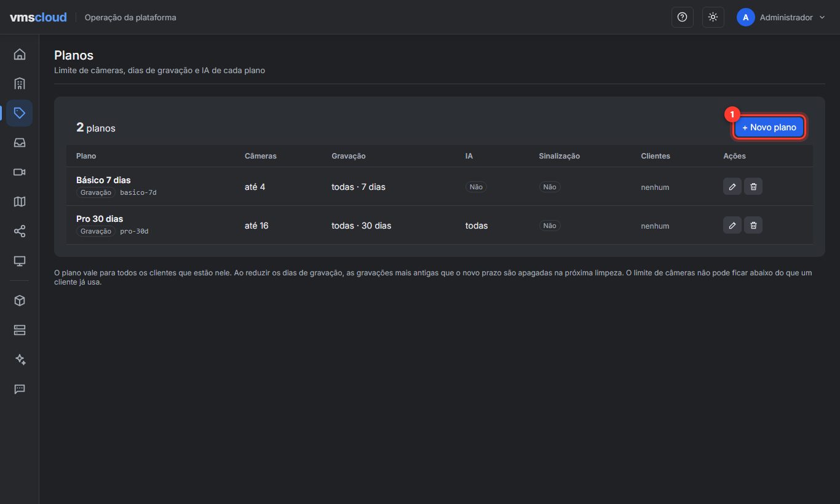
Task: Click the help question mark icon
Action: [682, 17]
